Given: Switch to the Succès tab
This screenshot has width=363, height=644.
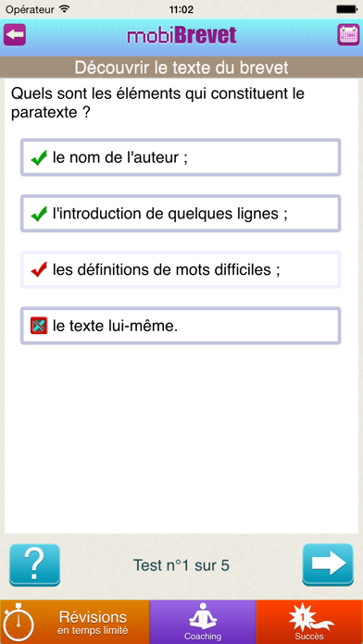Looking at the screenshot, I should (309, 622).
